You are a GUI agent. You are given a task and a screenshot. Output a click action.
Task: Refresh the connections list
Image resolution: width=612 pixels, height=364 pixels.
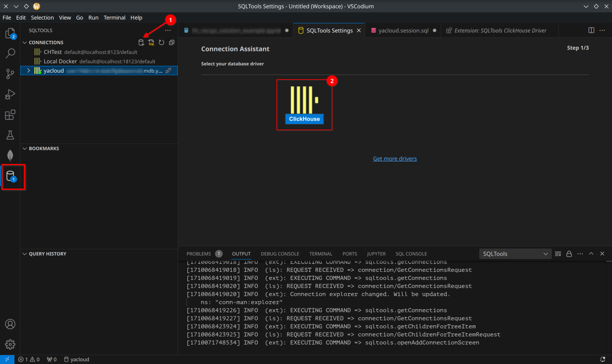(x=161, y=42)
